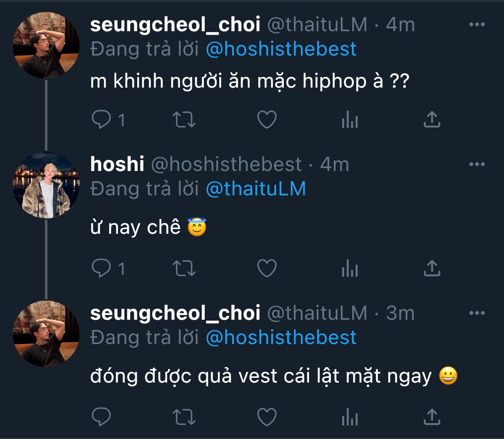This screenshot has height=439, width=504.
Task: Retweet the "m khinh người ăn mặc hiphop" tweet
Action: point(184,120)
